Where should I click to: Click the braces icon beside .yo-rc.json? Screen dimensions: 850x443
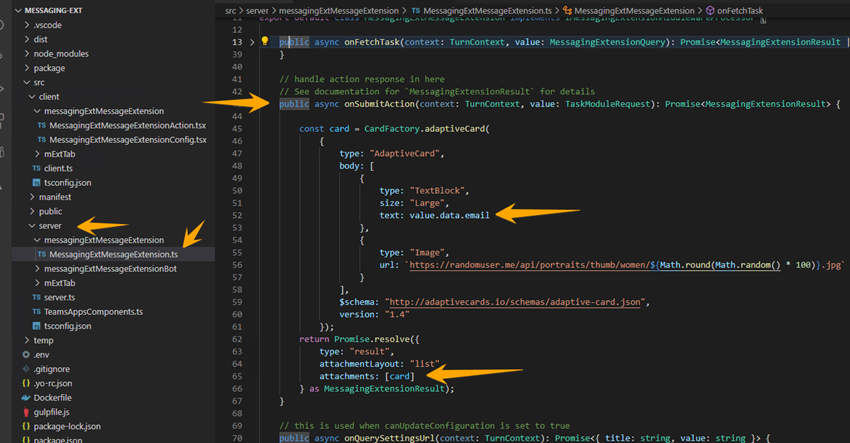tap(26, 383)
